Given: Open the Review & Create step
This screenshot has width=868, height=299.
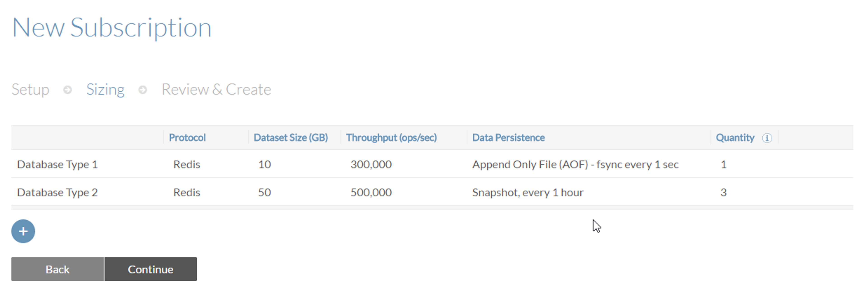Looking at the screenshot, I should pos(216,89).
